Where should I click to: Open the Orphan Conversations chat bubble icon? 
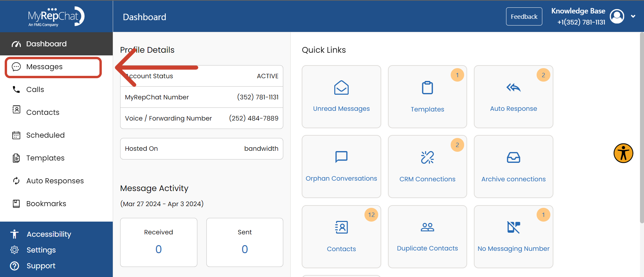click(341, 157)
